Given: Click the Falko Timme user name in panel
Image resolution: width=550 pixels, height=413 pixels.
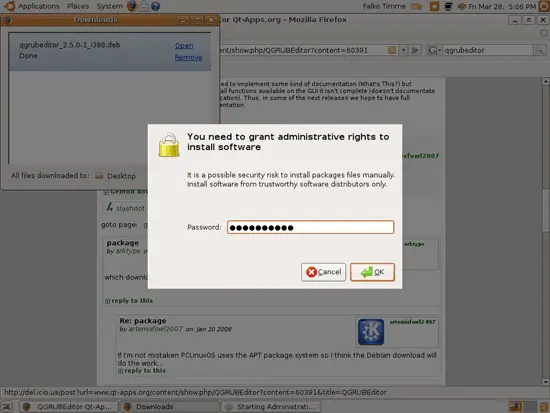Looking at the screenshot, I should pyautogui.click(x=384, y=6).
